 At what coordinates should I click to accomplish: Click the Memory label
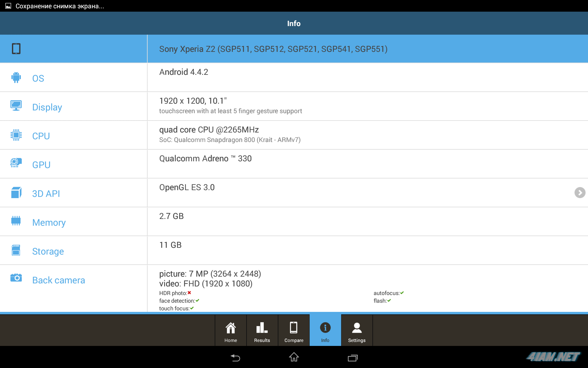49,223
